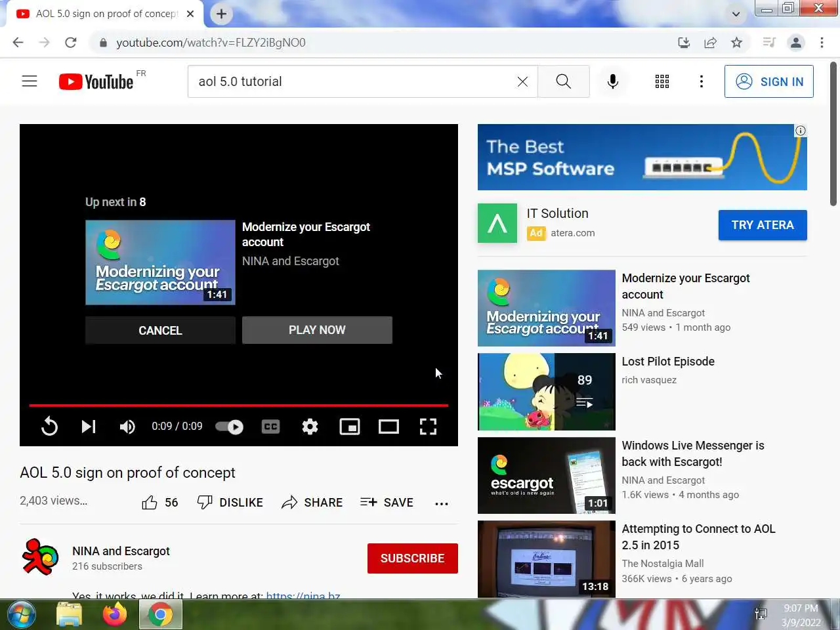Open player settings gear
840x630 pixels.
click(310, 427)
